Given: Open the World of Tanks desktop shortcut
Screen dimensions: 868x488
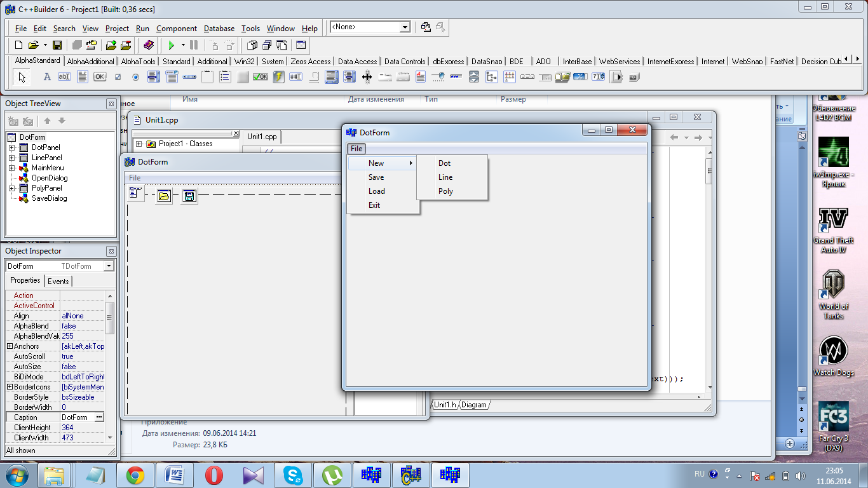Looking at the screenshot, I should click(x=833, y=294).
